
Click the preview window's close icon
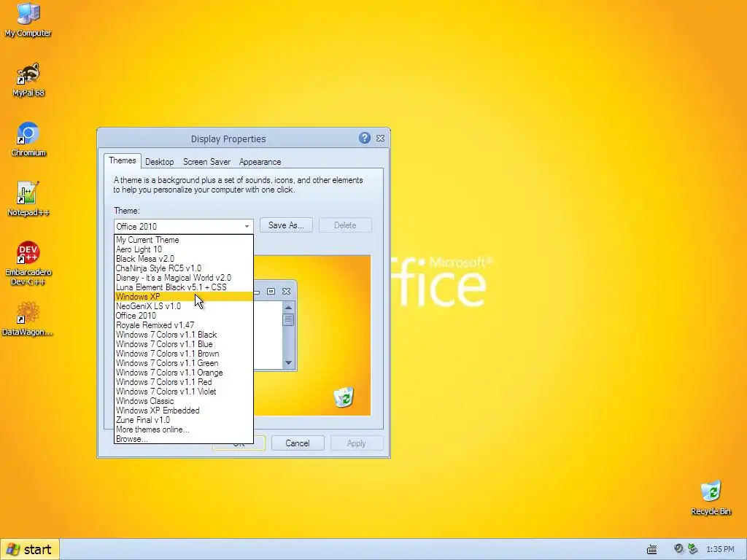[286, 291]
